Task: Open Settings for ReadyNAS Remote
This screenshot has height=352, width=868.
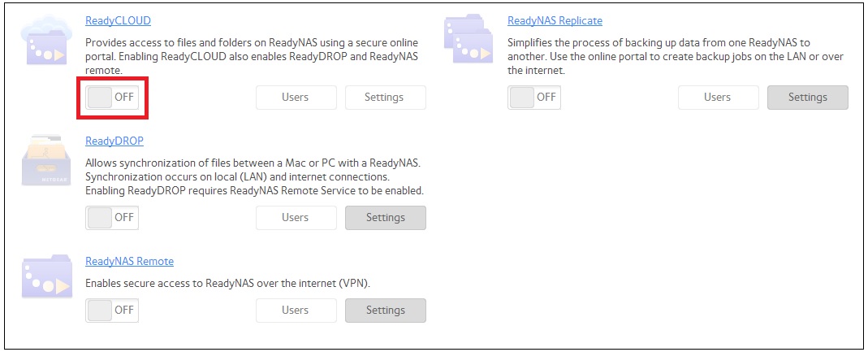Action: point(385,311)
